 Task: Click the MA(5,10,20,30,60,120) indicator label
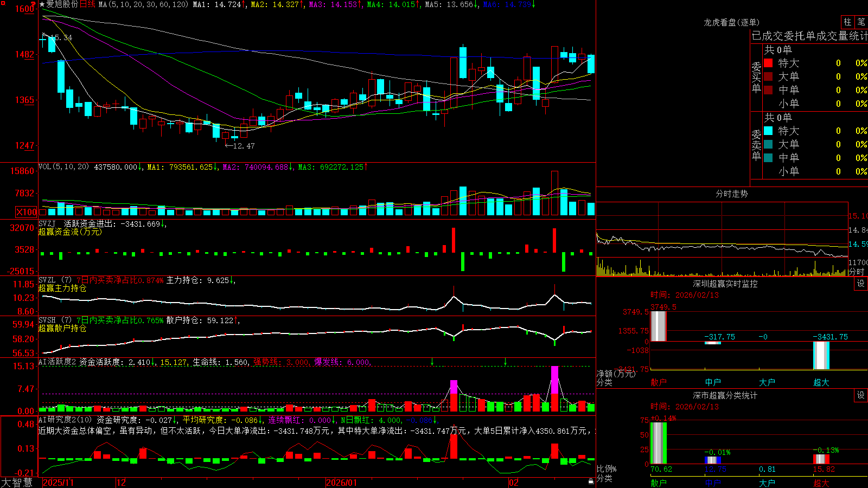143,4
